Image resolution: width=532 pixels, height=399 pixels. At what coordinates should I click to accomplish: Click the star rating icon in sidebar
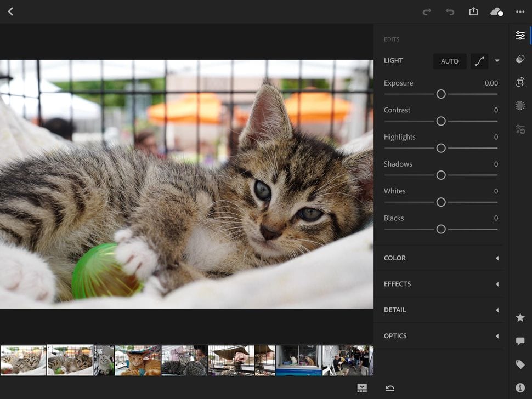click(520, 317)
